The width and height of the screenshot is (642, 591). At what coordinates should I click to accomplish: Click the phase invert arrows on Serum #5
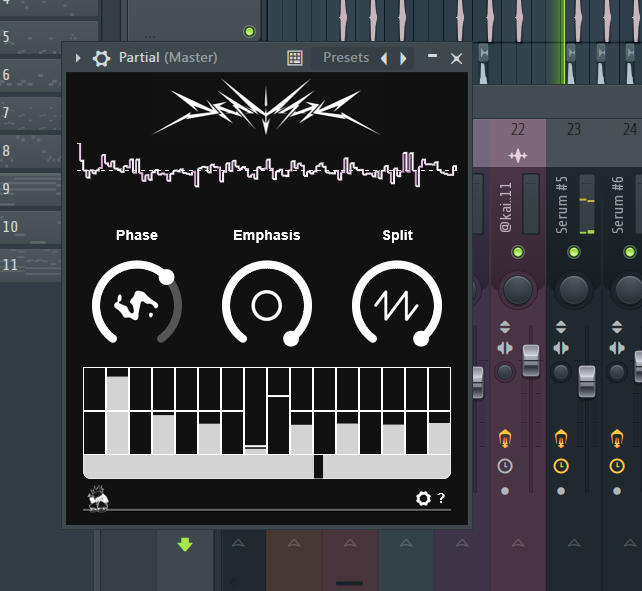(x=561, y=327)
